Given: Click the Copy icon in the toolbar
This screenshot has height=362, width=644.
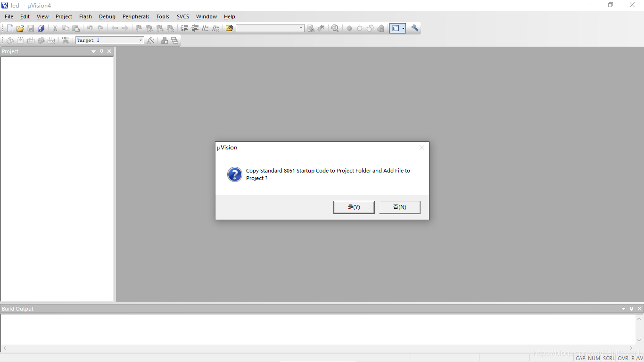Looking at the screenshot, I should [66, 28].
